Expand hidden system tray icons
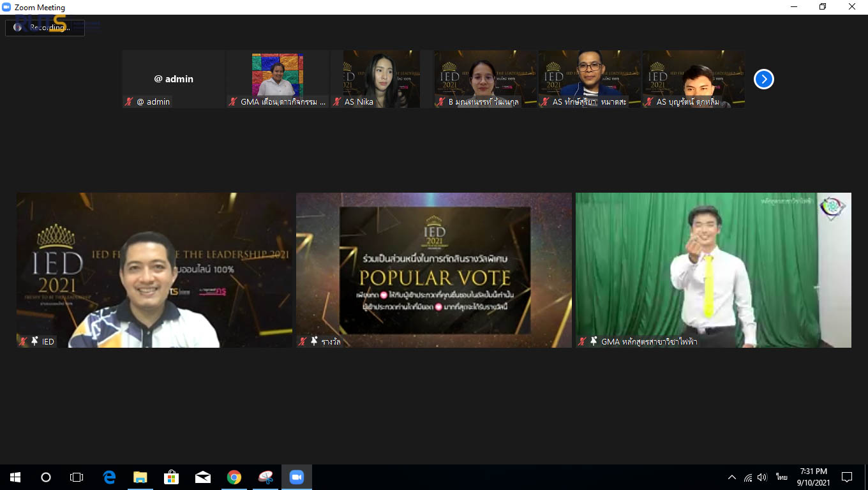The height and width of the screenshot is (490, 868). coord(732,477)
